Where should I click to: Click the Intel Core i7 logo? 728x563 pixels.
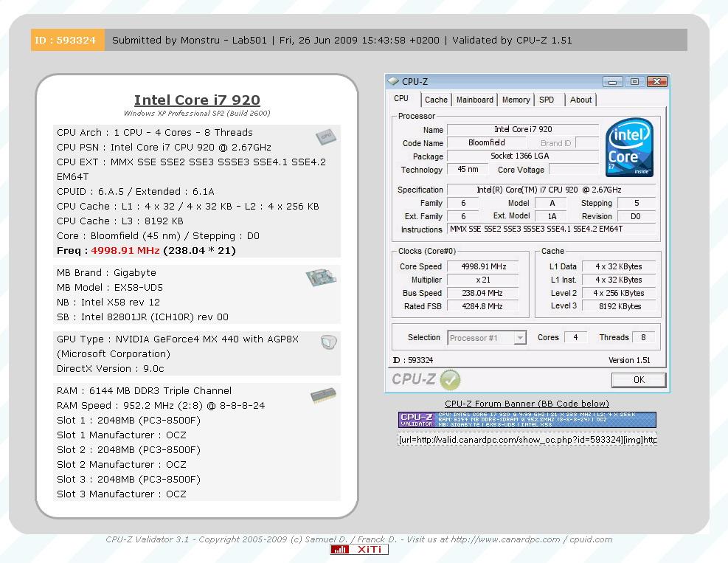click(x=629, y=148)
